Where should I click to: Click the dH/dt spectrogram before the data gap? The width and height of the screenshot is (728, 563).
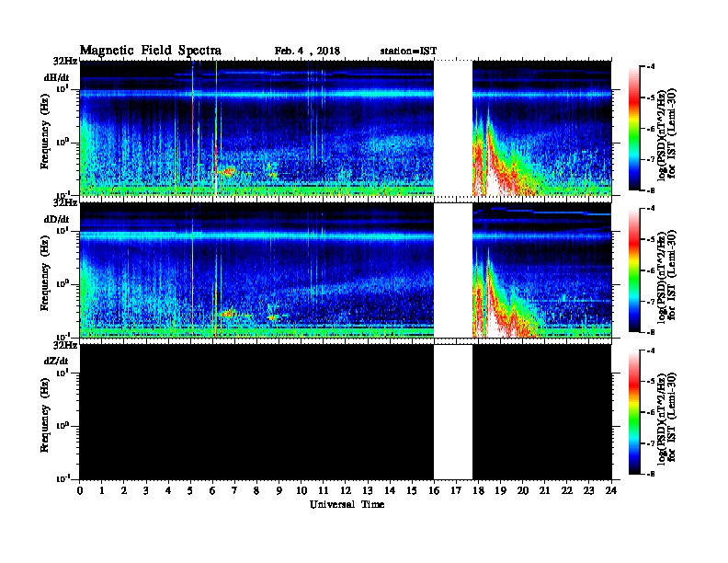(256, 128)
